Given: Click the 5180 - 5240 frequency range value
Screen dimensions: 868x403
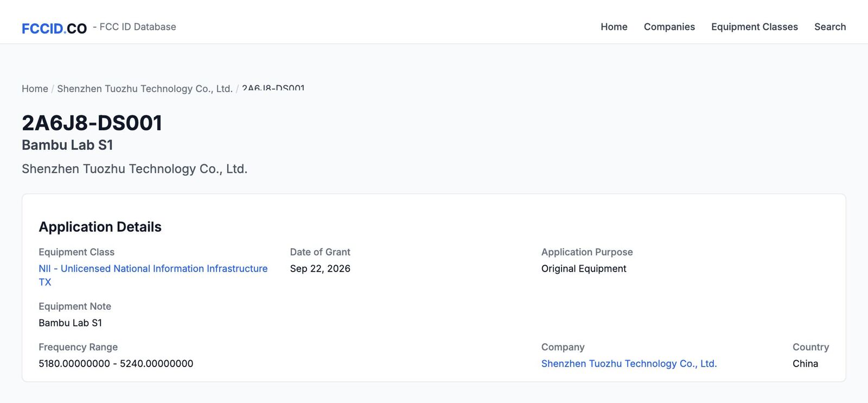Looking at the screenshot, I should 116,363.
